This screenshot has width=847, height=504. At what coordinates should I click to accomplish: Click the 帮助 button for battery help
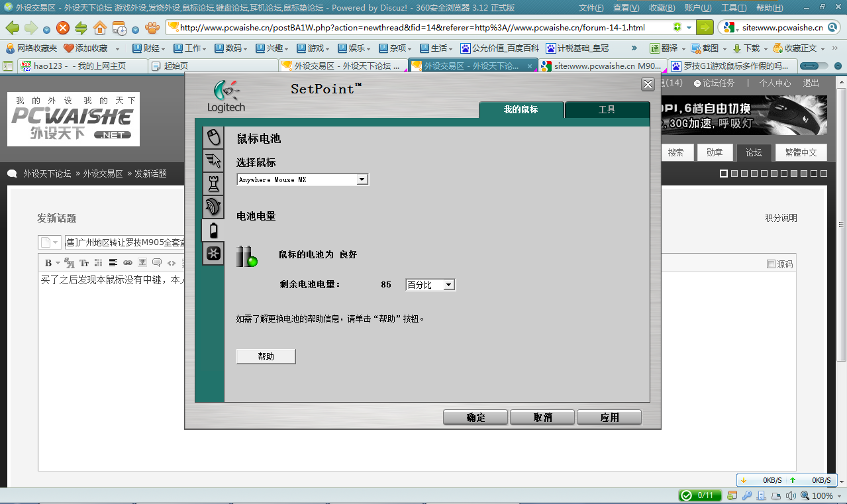(x=265, y=356)
